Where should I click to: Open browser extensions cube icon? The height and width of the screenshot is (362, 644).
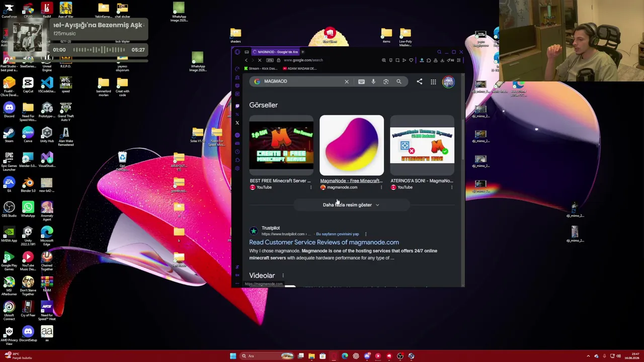coord(429,60)
